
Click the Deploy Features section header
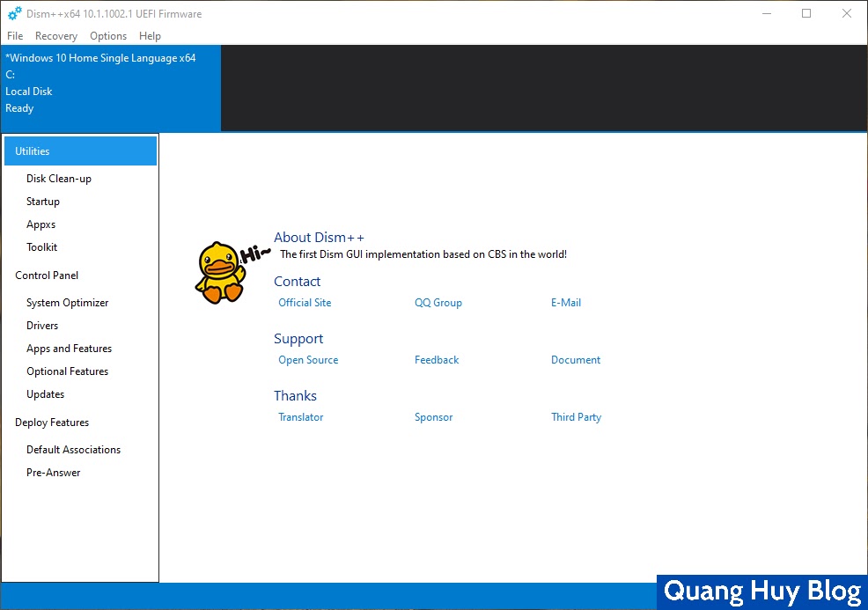(x=51, y=423)
